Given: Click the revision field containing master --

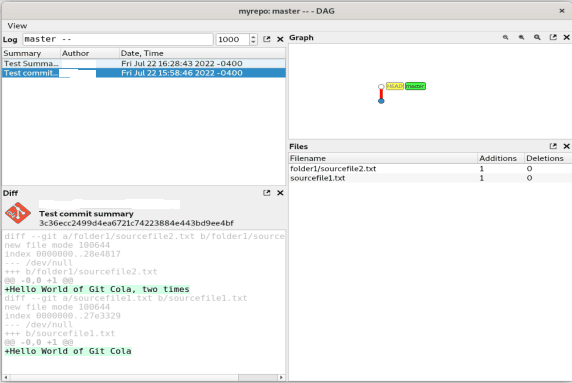Looking at the screenshot, I should (x=118, y=39).
